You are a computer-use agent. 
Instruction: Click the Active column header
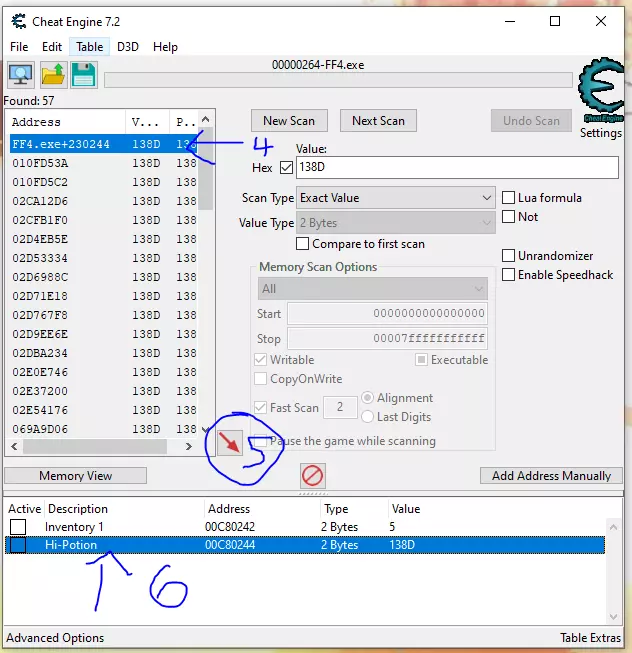click(25, 509)
